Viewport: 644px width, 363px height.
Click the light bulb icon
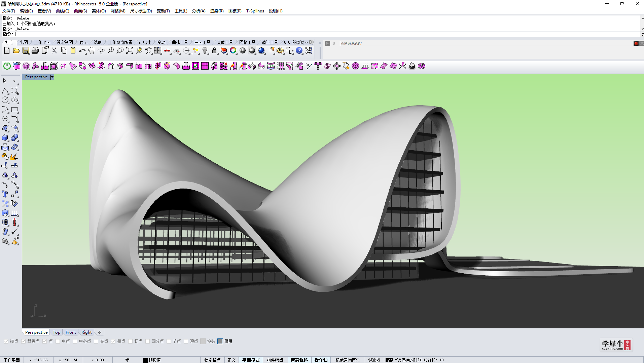tap(205, 51)
